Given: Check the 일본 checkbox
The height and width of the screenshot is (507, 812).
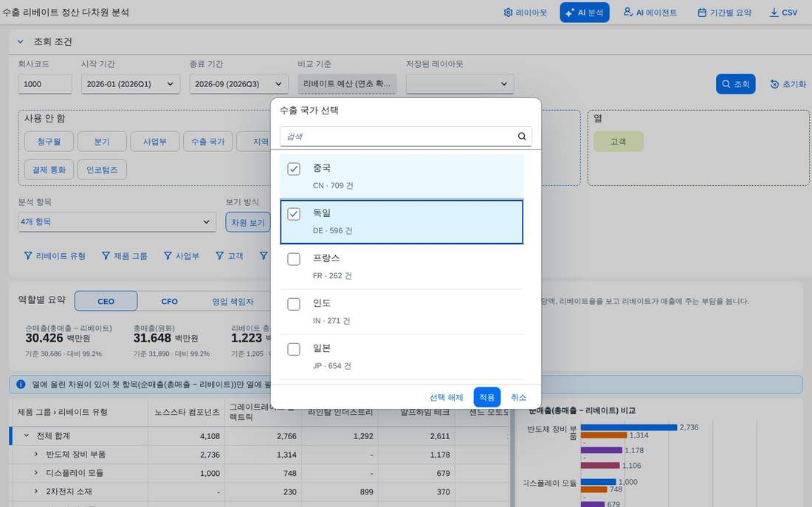Looking at the screenshot, I should coord(294,349).
